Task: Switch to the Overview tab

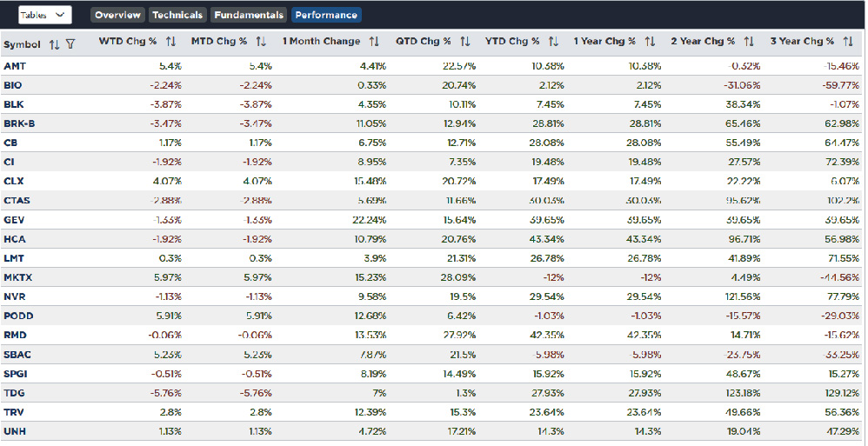Action: 117,15
